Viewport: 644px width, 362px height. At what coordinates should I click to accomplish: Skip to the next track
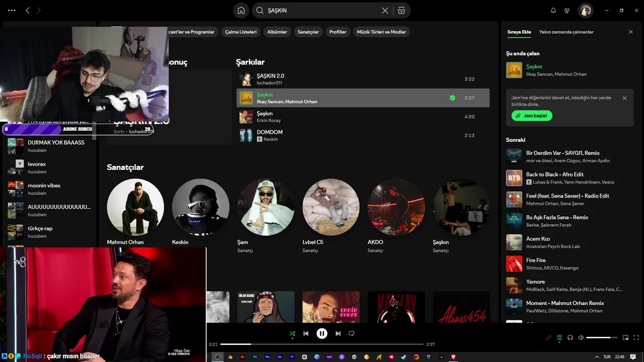click(338, 333)
